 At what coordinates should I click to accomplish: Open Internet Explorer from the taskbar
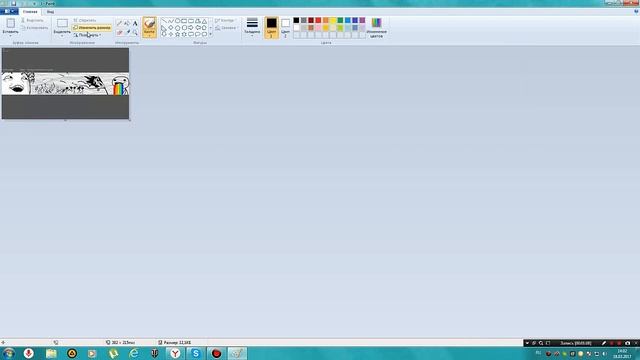tap(133, 353)
